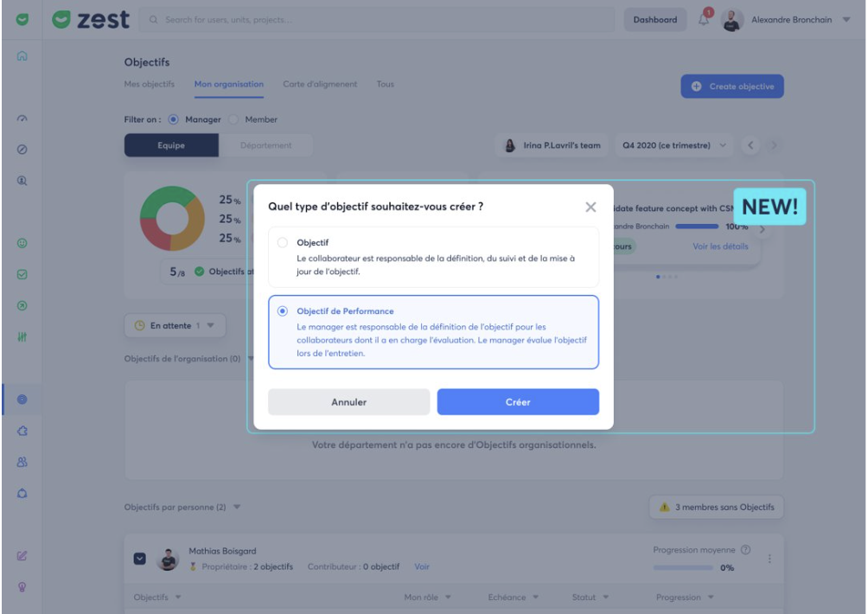Select the Objectif de Performance radio
The image size is (868, 614).
coord(283,311)
